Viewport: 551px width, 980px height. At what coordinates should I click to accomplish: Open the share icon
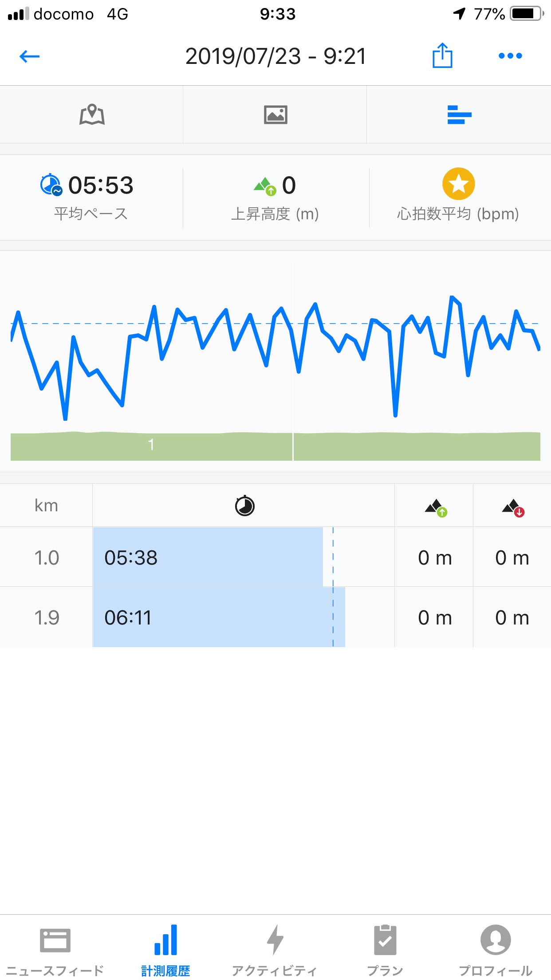pyautogui.click(x=442, y=56)
